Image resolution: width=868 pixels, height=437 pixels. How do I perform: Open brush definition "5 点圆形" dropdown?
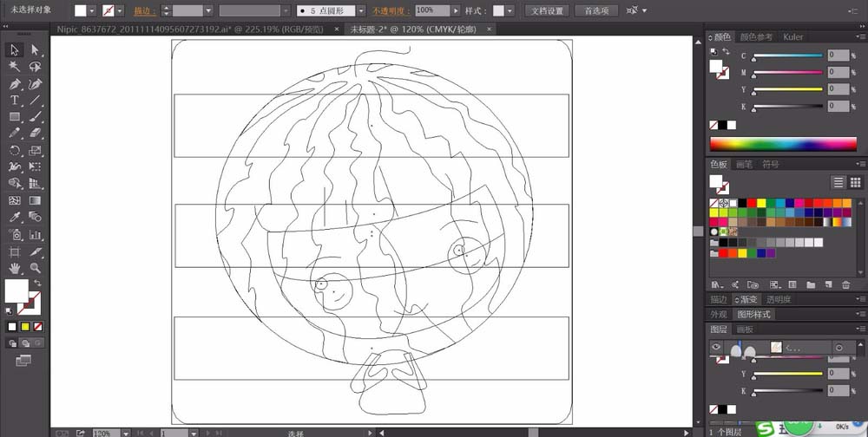point(361,10)
